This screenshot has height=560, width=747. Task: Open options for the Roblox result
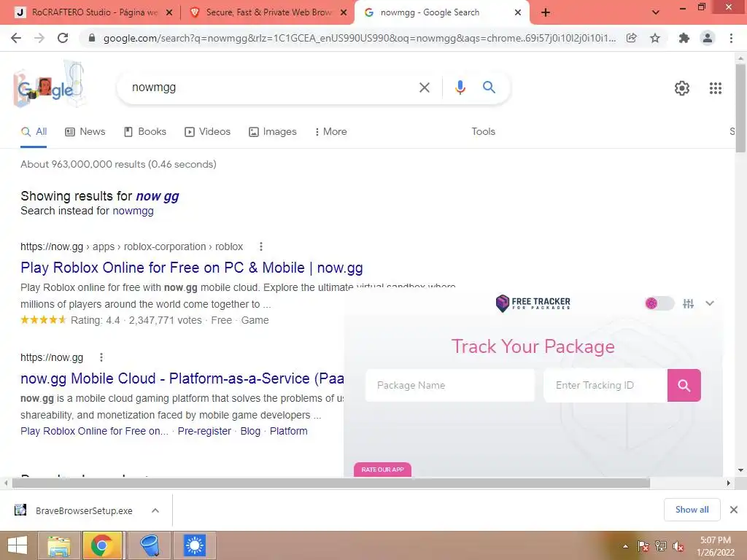260,246
